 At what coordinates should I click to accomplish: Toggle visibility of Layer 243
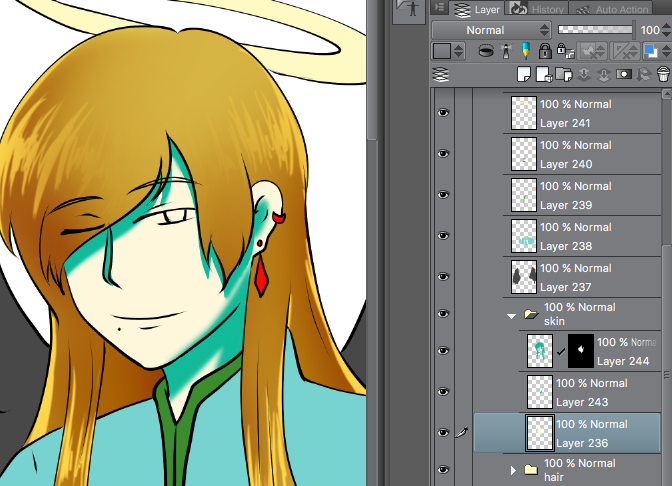(x=443, y=392)
